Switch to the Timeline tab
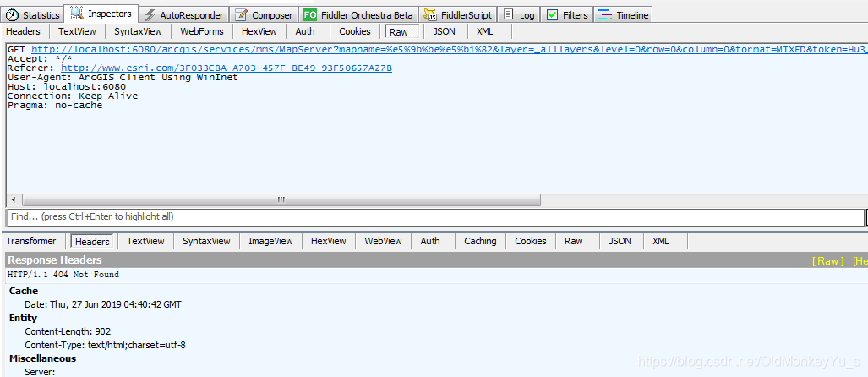The height and width of the screenshot is (377, 868). 623,15
